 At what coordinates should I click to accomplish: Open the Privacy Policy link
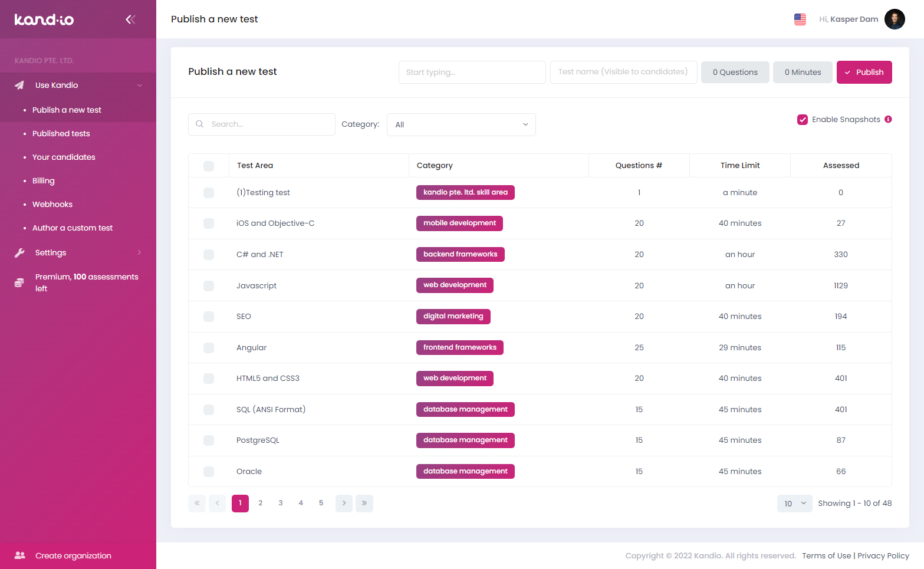coord(883,555)
